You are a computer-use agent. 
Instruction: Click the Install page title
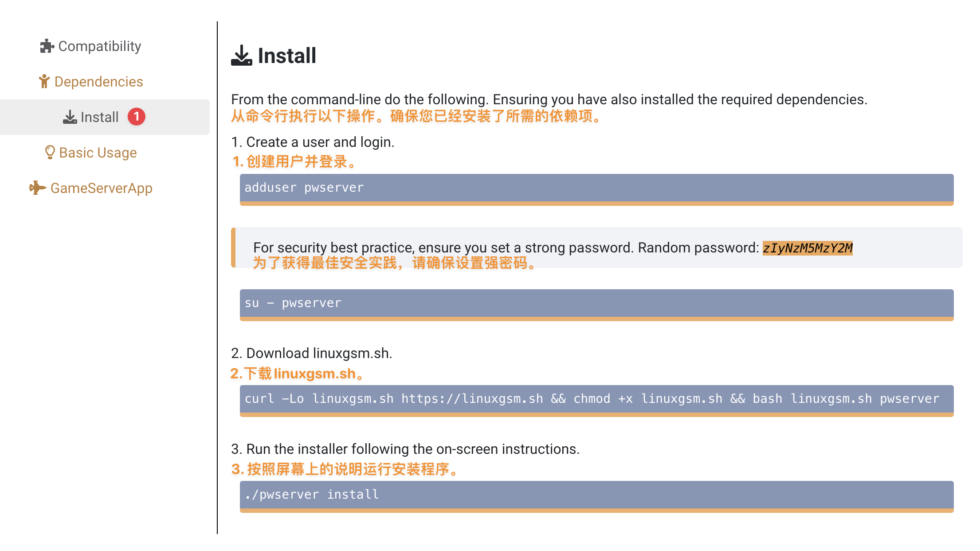(286, 55)
